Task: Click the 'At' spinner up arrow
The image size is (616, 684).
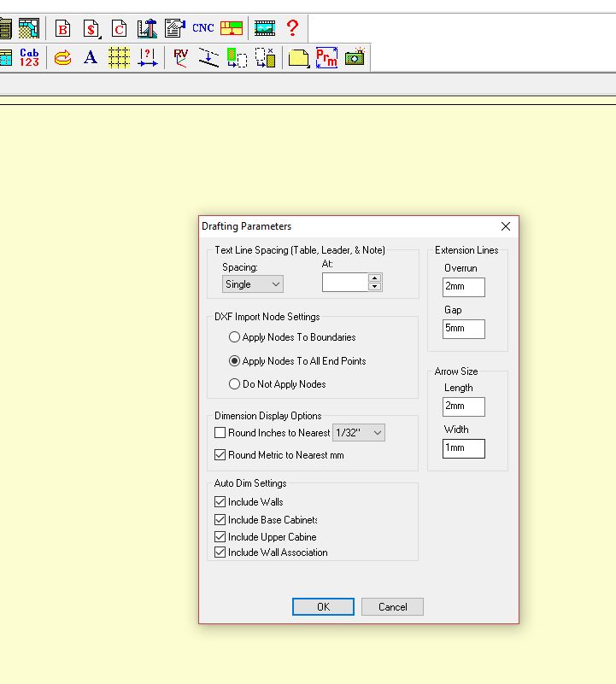Action: [x=374, y=278]
